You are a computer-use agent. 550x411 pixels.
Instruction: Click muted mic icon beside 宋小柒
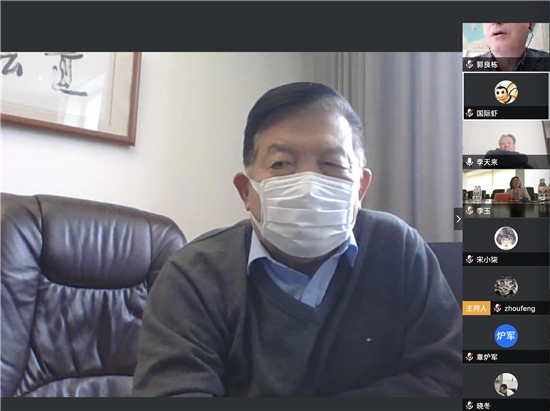pyautogui.click(x=469, y=260)
